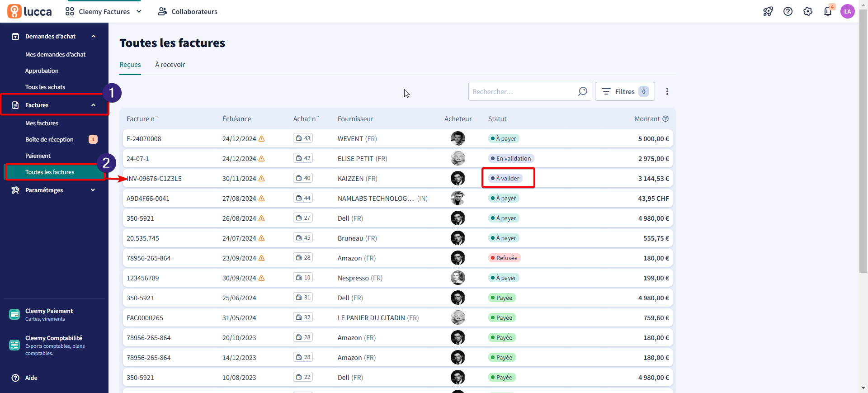Click buyer avatar on Nespresso row
This screenshot has height=393, width=868.
pos(458,278)
